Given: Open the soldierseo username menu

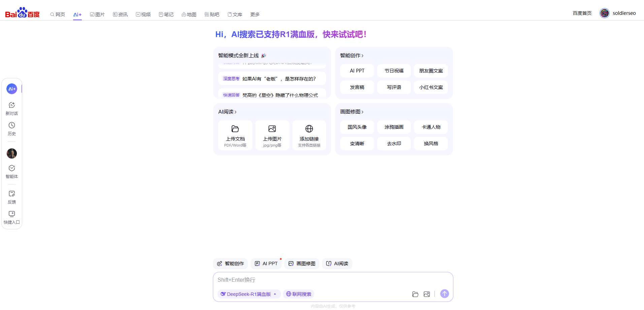Looking at the screenshot, I should (624, 13).
